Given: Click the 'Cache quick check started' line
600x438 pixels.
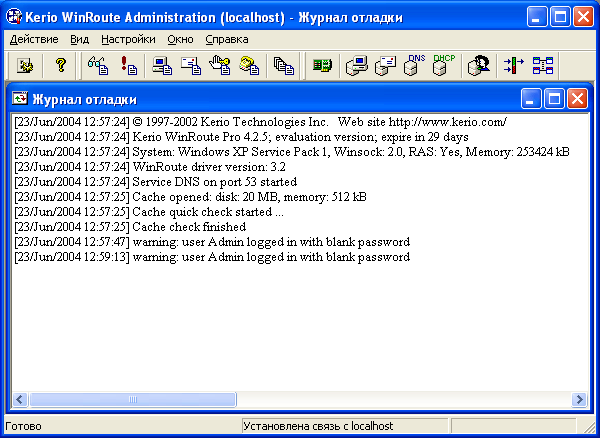Looking at the screenshot, I should [x=149, y=212].
